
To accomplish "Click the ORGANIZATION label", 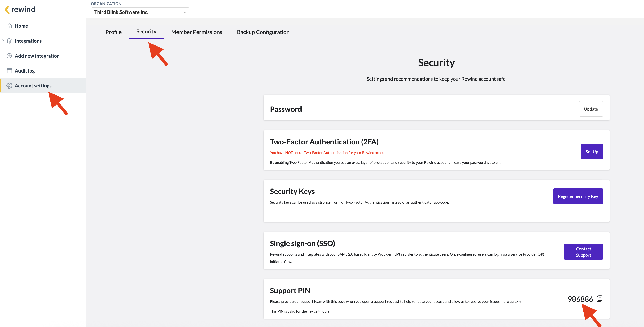I will [106, 3].
